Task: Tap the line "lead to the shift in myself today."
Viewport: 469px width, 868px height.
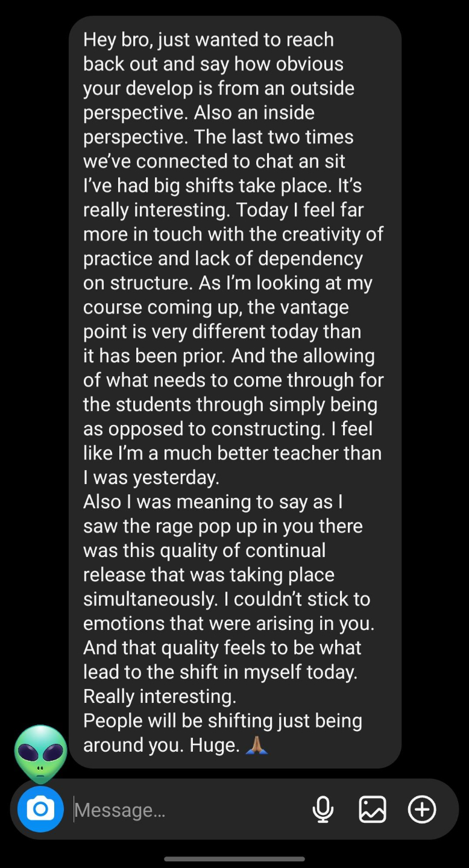Action: (x=220, y=672)
